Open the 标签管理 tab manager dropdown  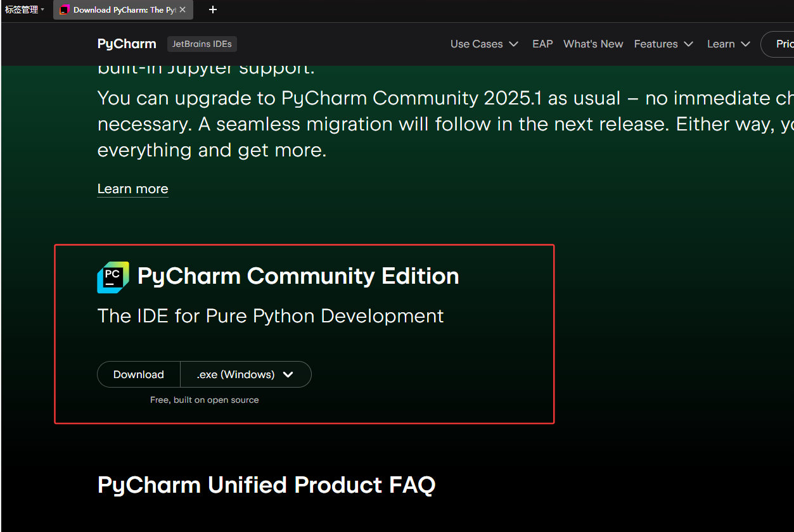pos(25,10)
